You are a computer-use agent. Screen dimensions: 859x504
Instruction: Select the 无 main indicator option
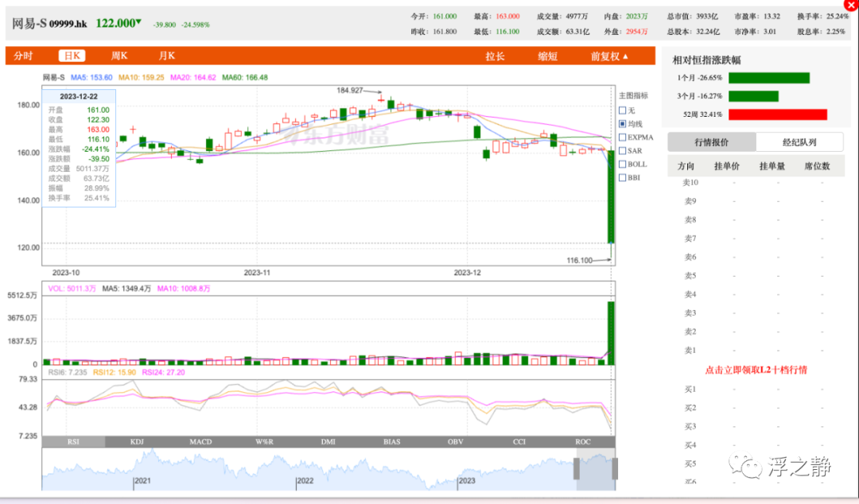click(x=622, y=110)
